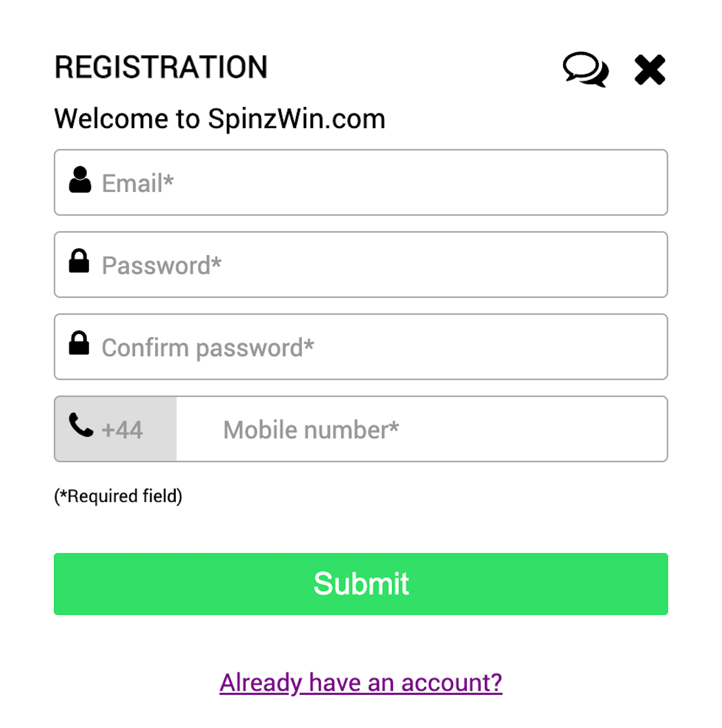Click the lock icon beside Confirm password
The width and height of the screenshot is (722, 728).
(80, 343)
